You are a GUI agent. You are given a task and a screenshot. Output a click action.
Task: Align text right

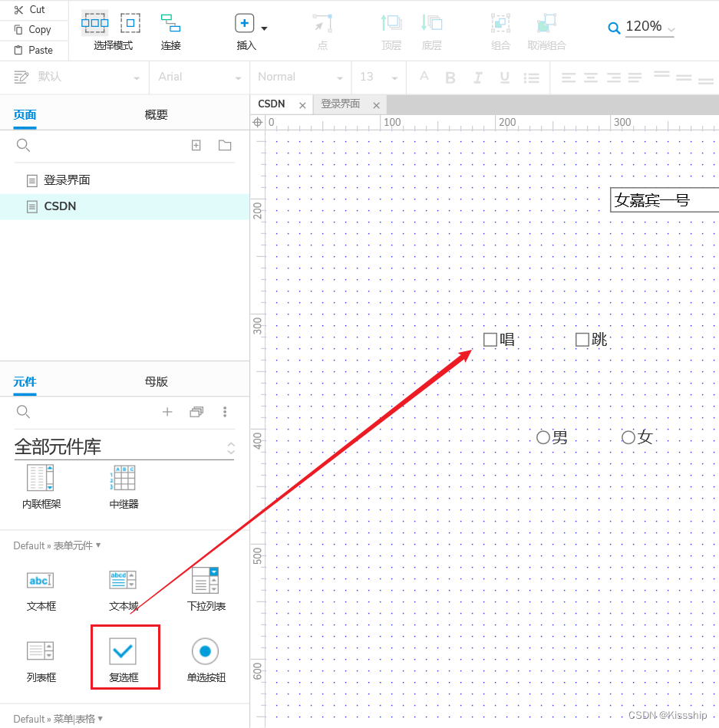coord(614,77)
